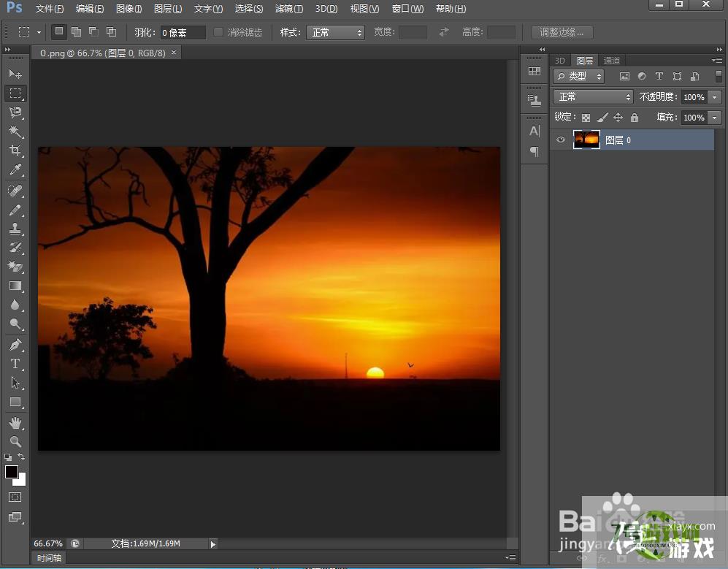Select the Hand tool
The height and width of the screenshot is (569, 728).
click(15, 423)
